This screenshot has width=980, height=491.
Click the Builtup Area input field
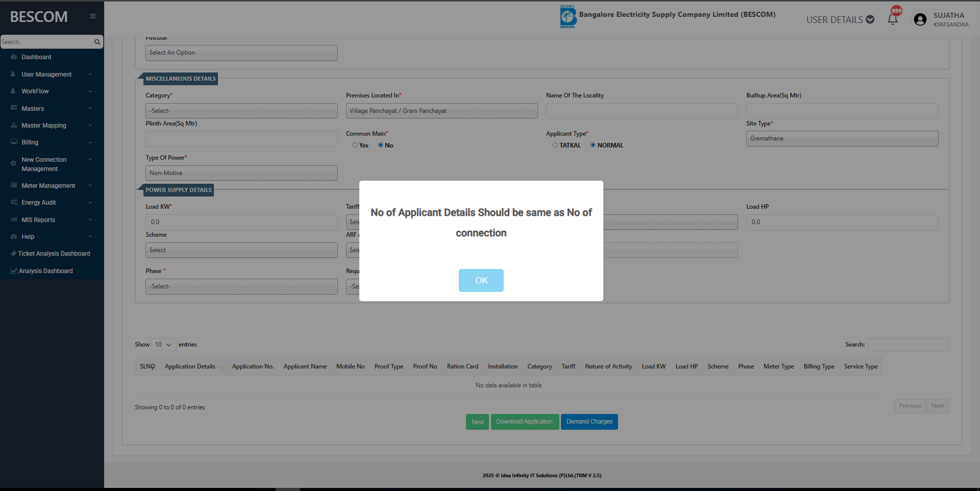coord(842,111)
